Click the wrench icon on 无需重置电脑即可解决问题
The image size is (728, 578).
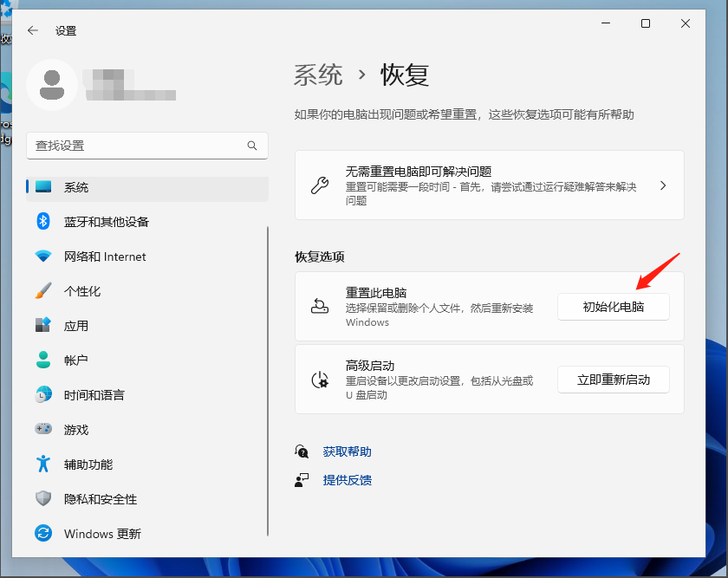pos(321,185)
